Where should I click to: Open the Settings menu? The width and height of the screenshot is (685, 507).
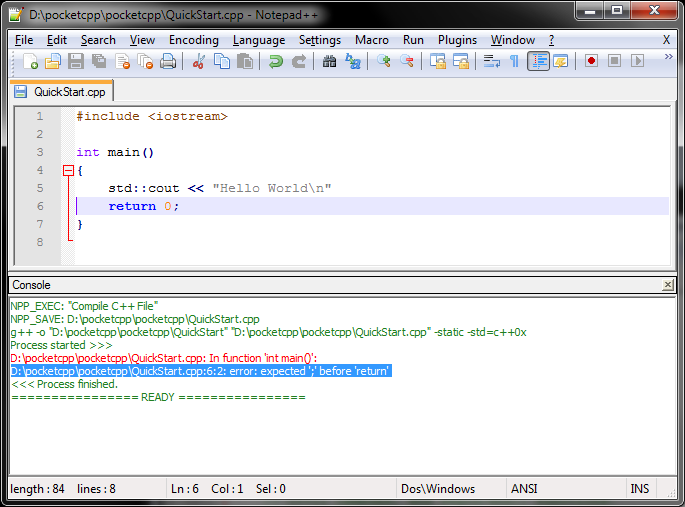click(320, 40)
